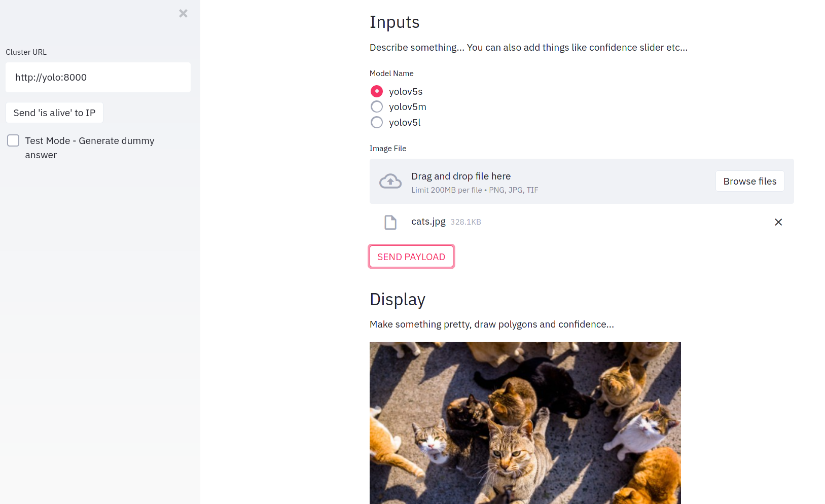Click the SEND PAYLOAD button

pyautogui.click(x=411, y=257)
